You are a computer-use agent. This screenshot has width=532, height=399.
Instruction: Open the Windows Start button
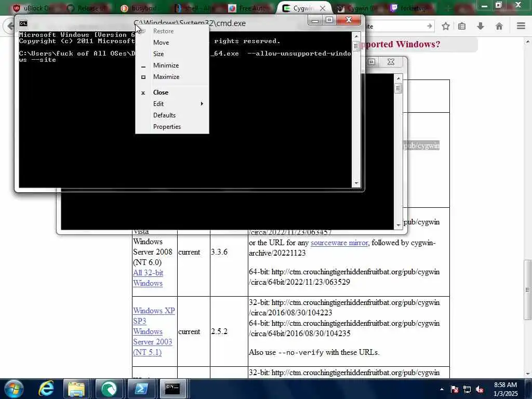pos(14,389)
